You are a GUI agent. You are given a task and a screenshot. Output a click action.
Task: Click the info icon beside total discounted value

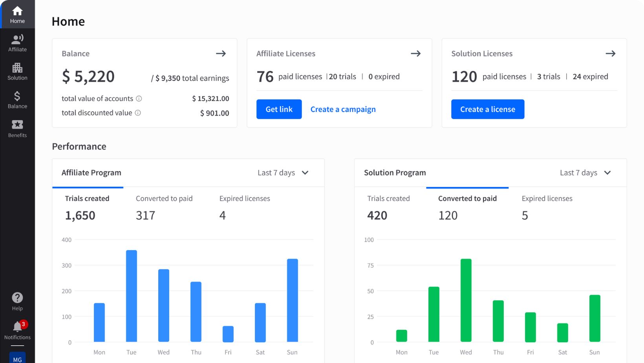click(137, 113)
